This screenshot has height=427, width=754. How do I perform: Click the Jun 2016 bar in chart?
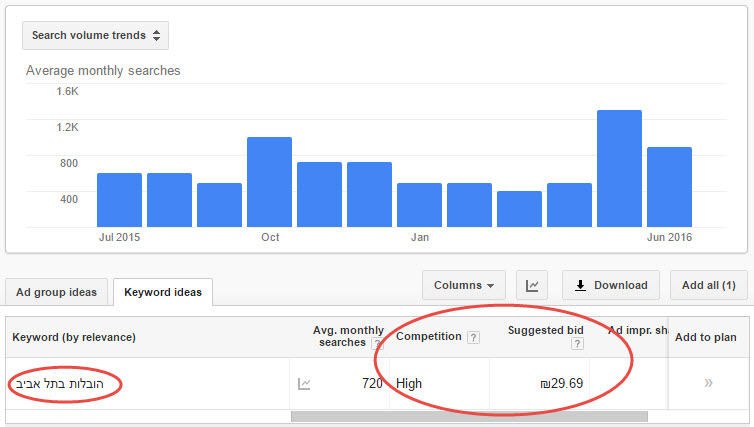(669, 187)
